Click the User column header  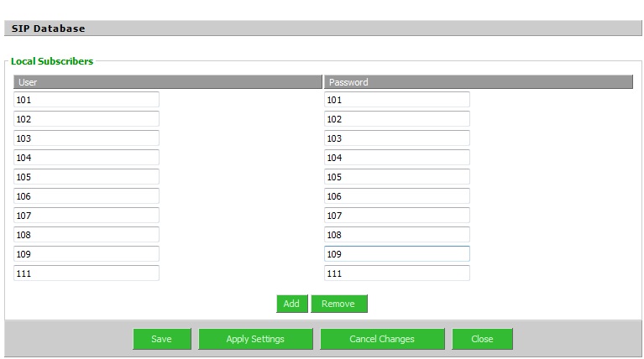[x=168, y=82]
